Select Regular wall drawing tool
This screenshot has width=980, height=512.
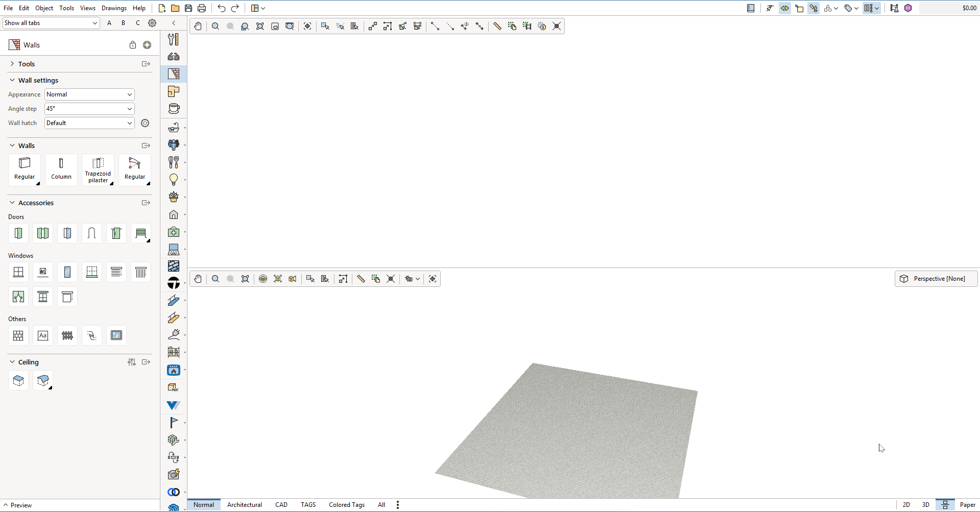[x=25, y=169]
